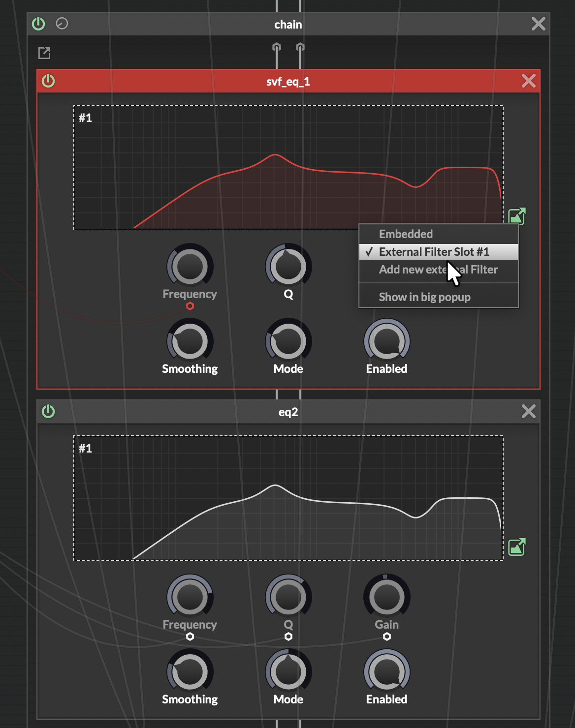
Task: Select Embedded from the popup menu
Action: point(406,234)
